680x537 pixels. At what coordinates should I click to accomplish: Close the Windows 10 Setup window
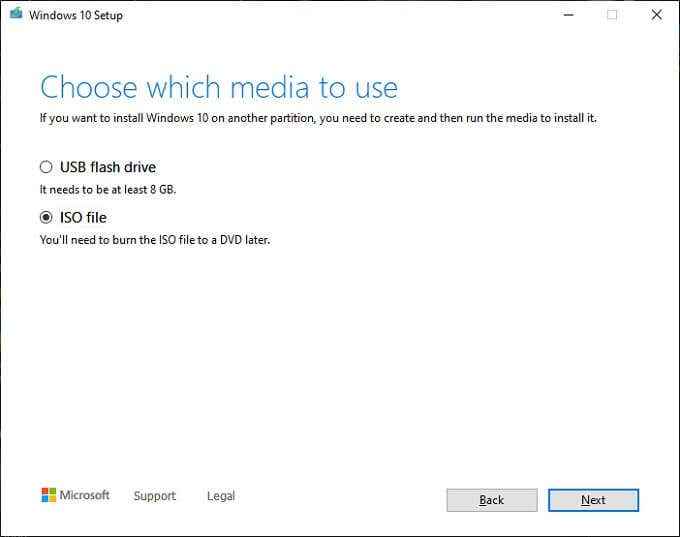[x=657, y=15]
